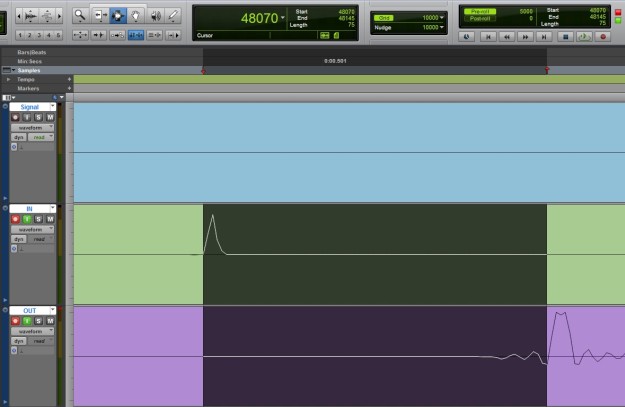The height and width of the screenshot is (407, 625).
Task: Select the Trim tool
Action: click(x=100, y=16)
